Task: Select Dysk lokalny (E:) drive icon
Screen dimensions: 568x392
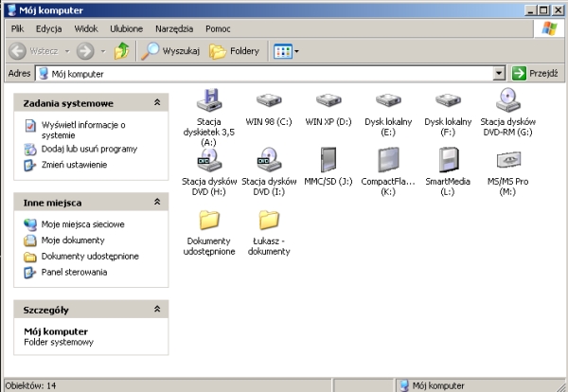Action: [x=388, y=100]
